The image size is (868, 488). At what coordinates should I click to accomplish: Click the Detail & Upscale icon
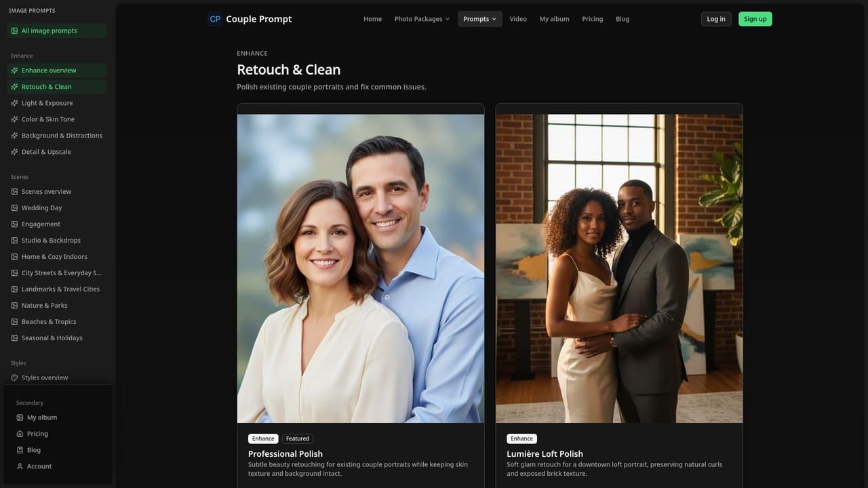14,152
